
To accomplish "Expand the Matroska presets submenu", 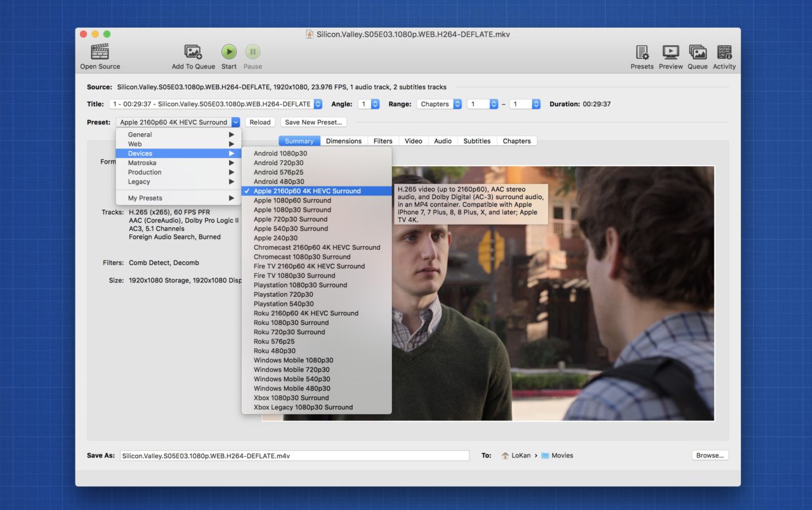I will (178, 163).
